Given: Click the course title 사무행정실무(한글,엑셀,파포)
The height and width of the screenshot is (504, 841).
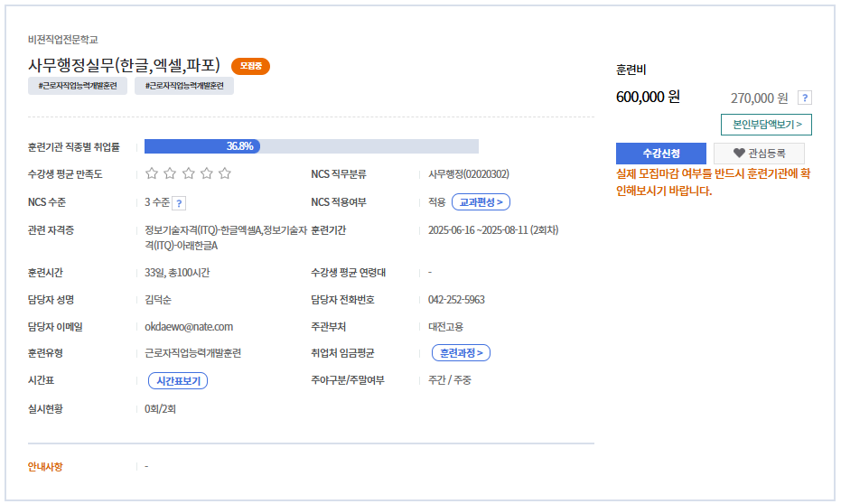Looking at the screenshot, I should pos(124,65).
